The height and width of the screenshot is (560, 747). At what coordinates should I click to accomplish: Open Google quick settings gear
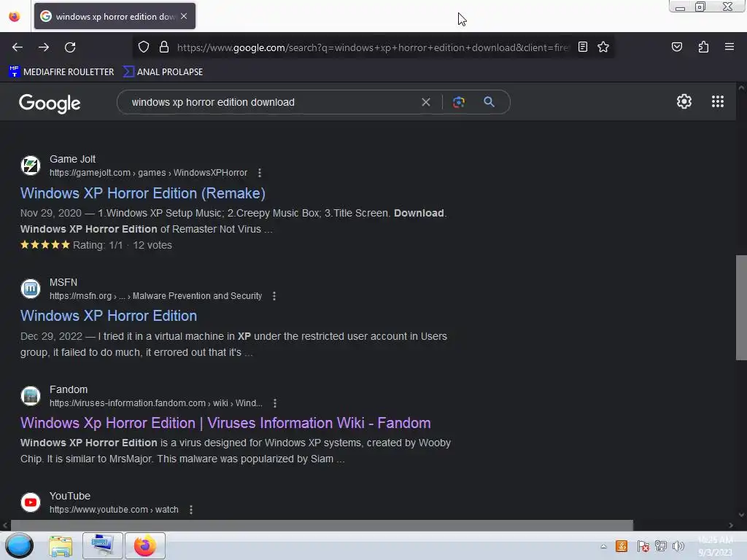point(684,101)
